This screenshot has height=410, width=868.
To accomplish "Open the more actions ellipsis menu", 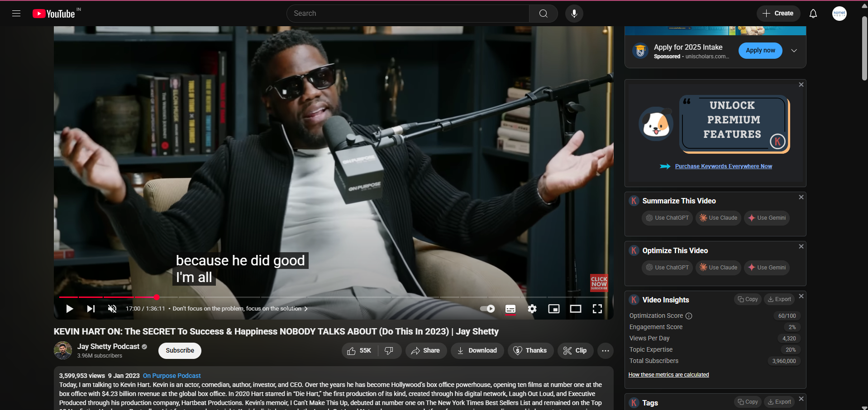I will click(x=605, y=351).
